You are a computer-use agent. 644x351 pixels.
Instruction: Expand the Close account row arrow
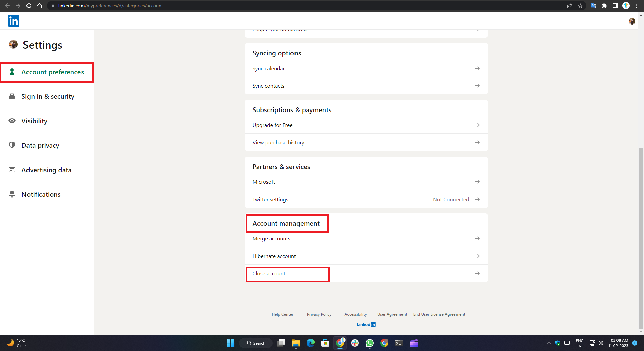click(477, 274)
